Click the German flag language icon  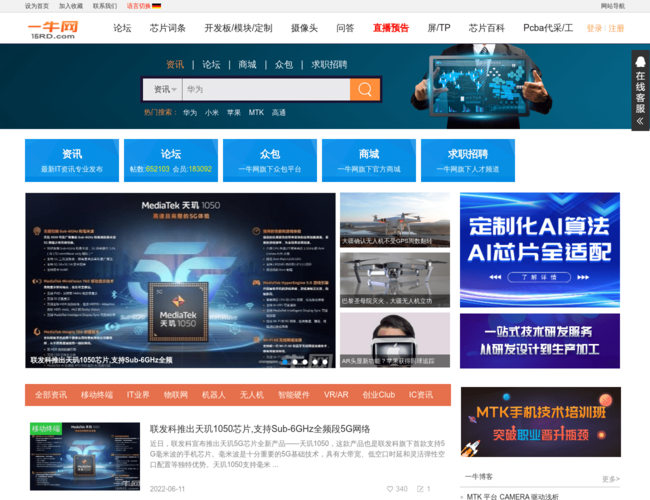coord(156,6)
